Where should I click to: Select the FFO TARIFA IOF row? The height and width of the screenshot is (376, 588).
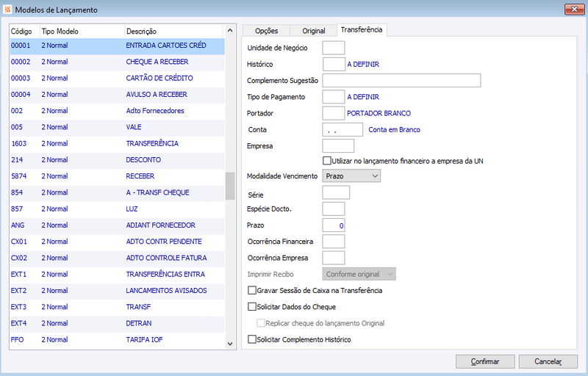point(118,340)
